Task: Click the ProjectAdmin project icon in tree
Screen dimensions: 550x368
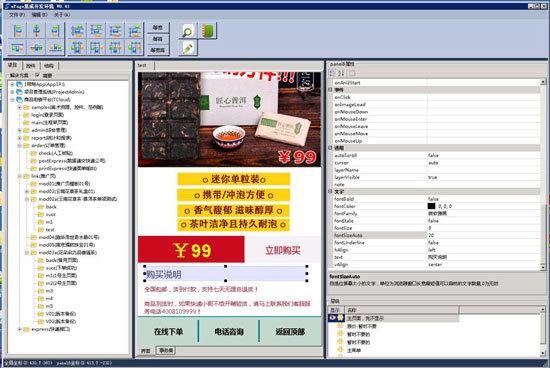Action: 19,92
